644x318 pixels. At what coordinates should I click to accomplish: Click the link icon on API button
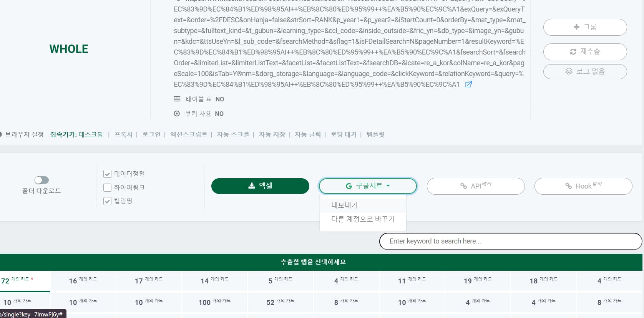463,186
